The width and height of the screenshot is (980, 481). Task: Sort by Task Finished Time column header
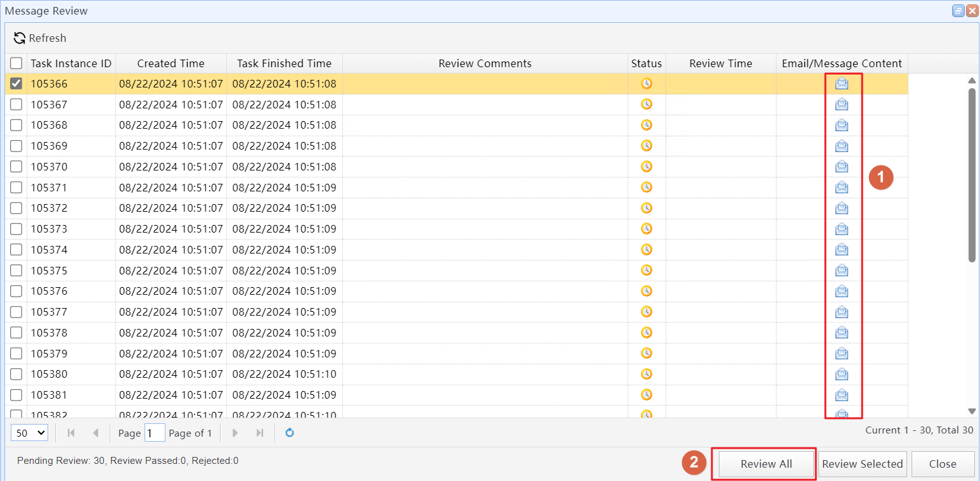285,63
